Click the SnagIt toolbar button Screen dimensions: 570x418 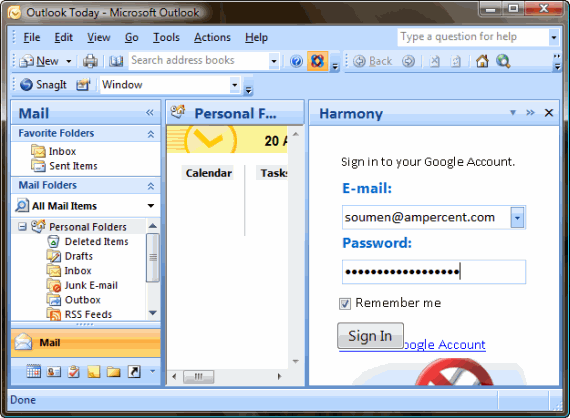(43, 85)
